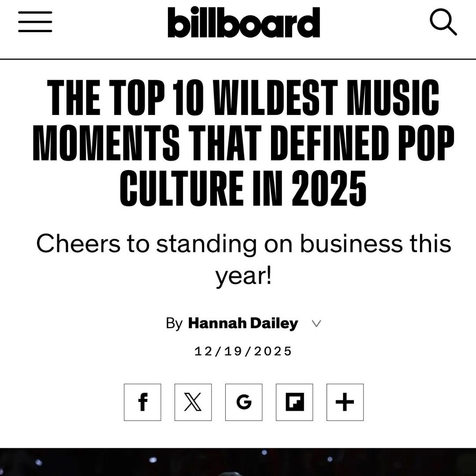Open Hannah Dailey's author page
476x476 pixels.
tap(243, 324)
